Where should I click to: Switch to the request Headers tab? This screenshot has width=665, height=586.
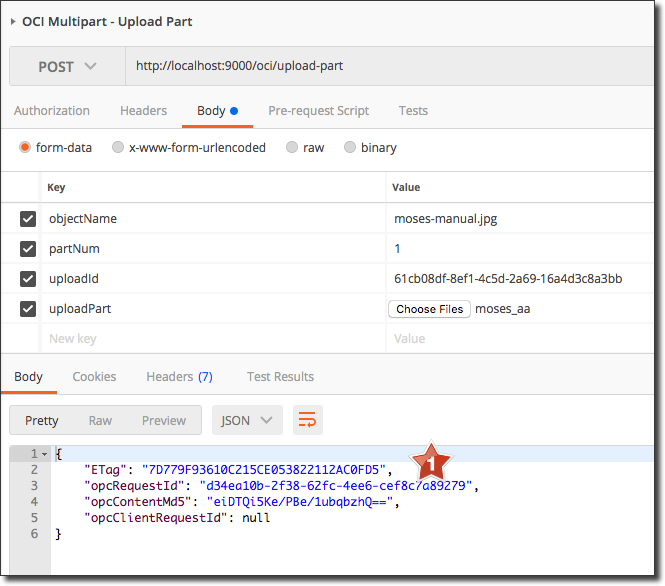tap(143, 111)
